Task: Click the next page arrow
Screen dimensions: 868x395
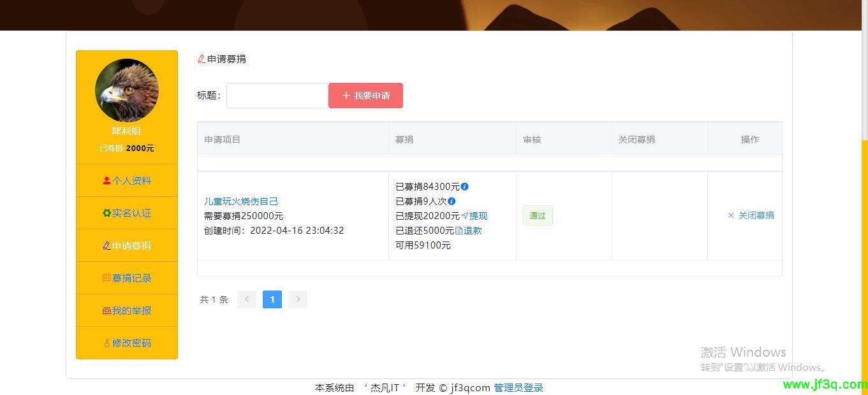Action: pyautogui.click(x=297, y=299)
